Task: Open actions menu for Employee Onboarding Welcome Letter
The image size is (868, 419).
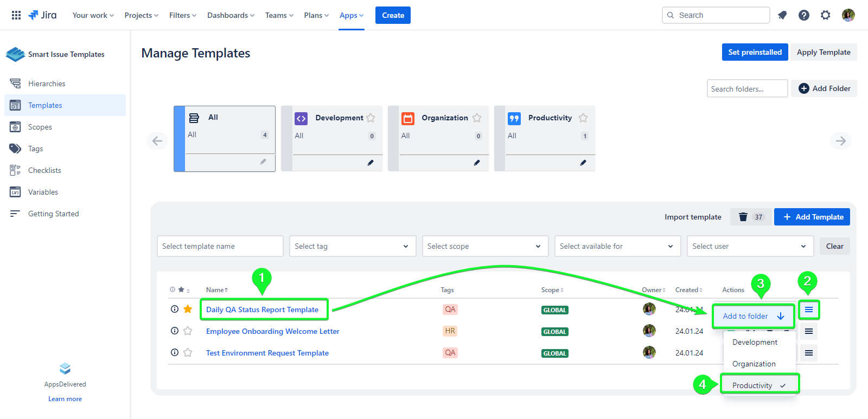Action: [x=808, y=331]
